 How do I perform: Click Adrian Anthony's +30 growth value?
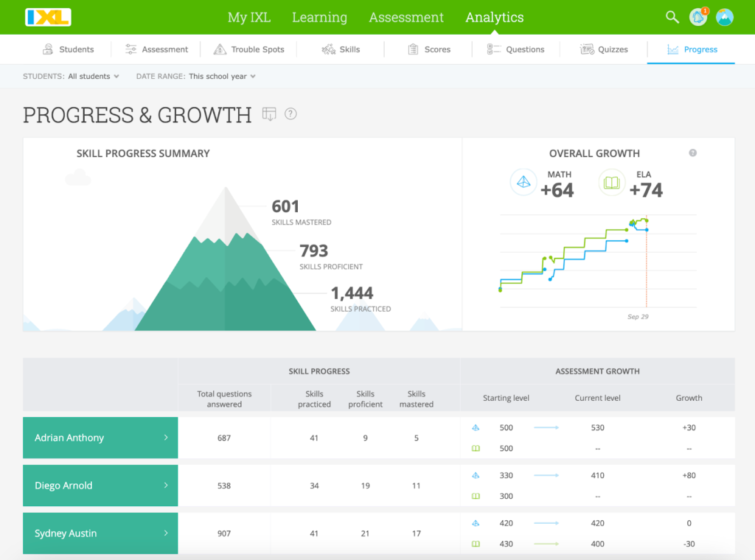click(x=689, y=427)
